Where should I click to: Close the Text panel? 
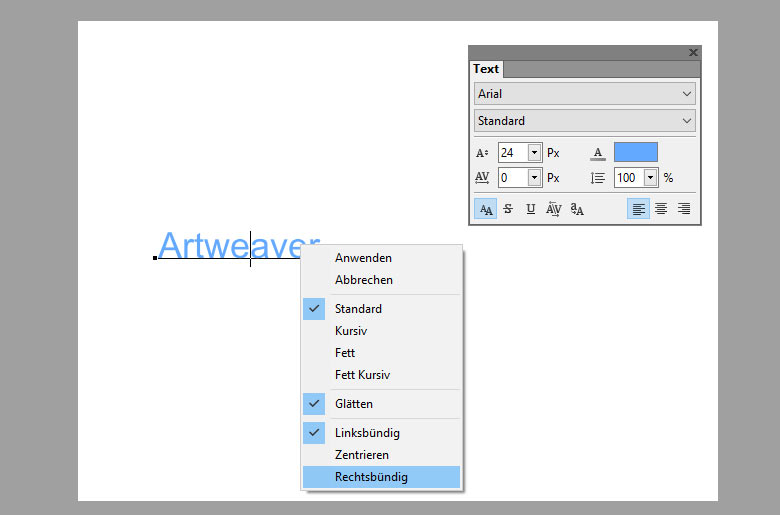(x=693, y=52)
